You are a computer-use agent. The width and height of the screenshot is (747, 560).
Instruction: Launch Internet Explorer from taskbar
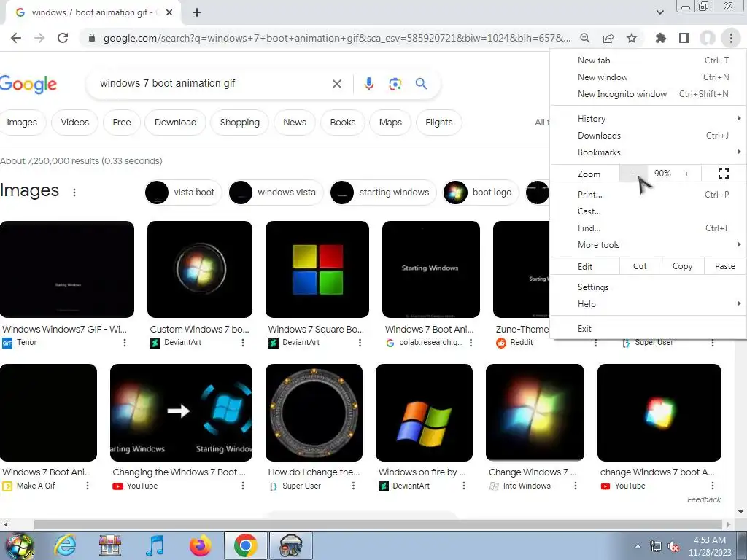(x=65, y=545)
